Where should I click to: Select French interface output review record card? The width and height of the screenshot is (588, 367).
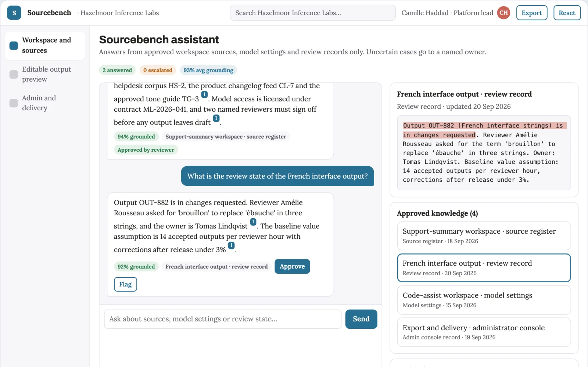point(484,268)
